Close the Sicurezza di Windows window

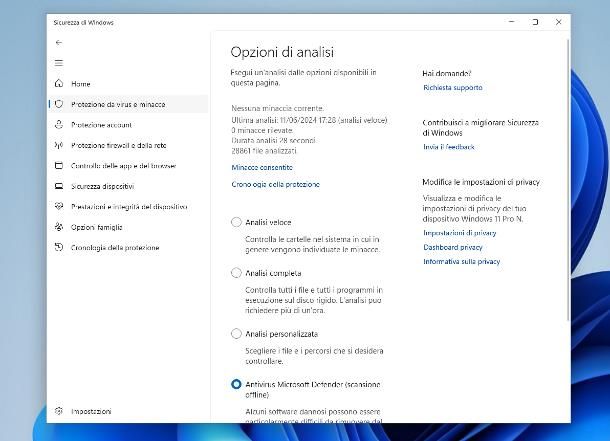pos(559,22)
